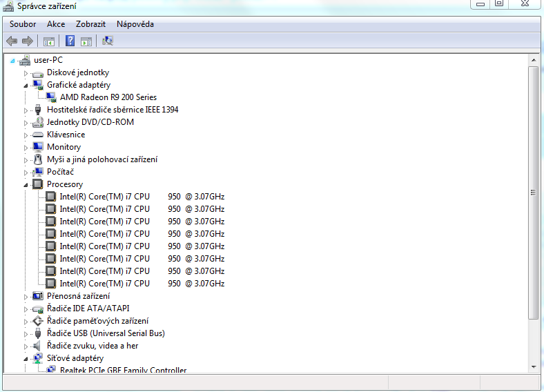The width and height of the screenshot is (544, 392).
Task: Select the Počítač label
Action: click(60, 172)
